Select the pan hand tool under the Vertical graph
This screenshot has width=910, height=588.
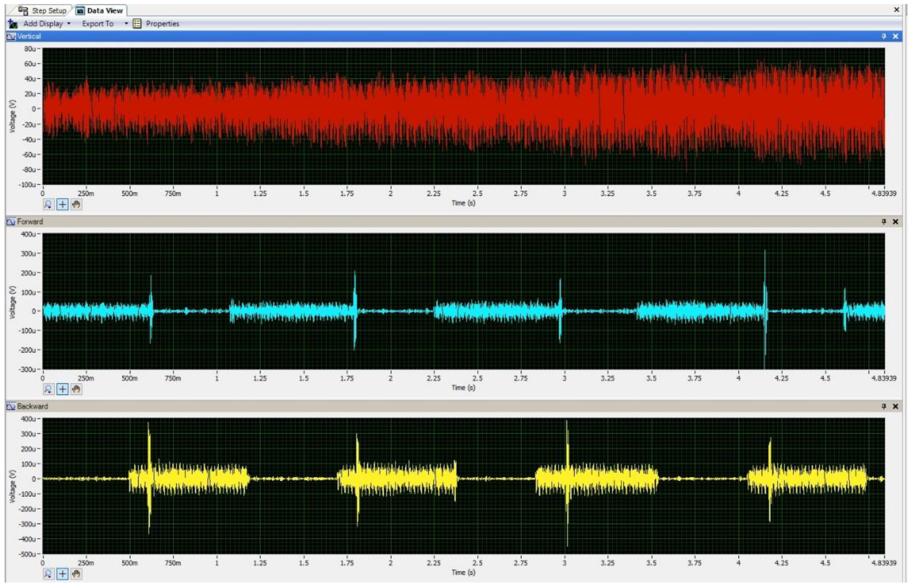click(x=76, y=204)
